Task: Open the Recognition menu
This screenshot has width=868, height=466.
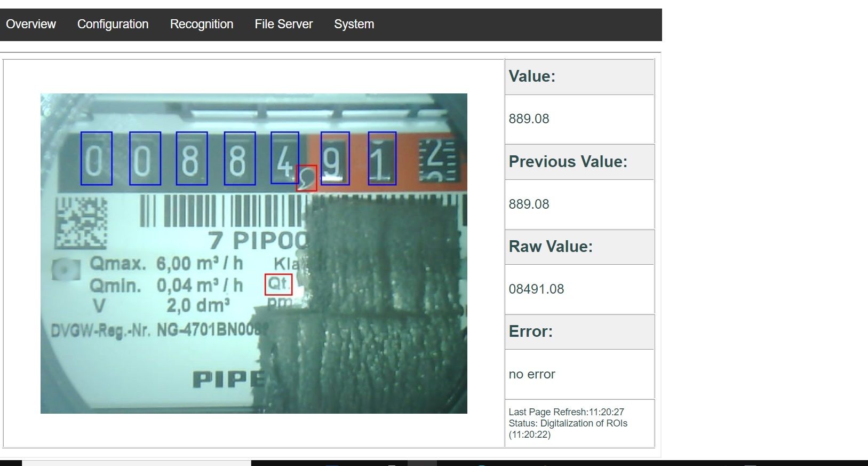Action: [x=202, y=24]
